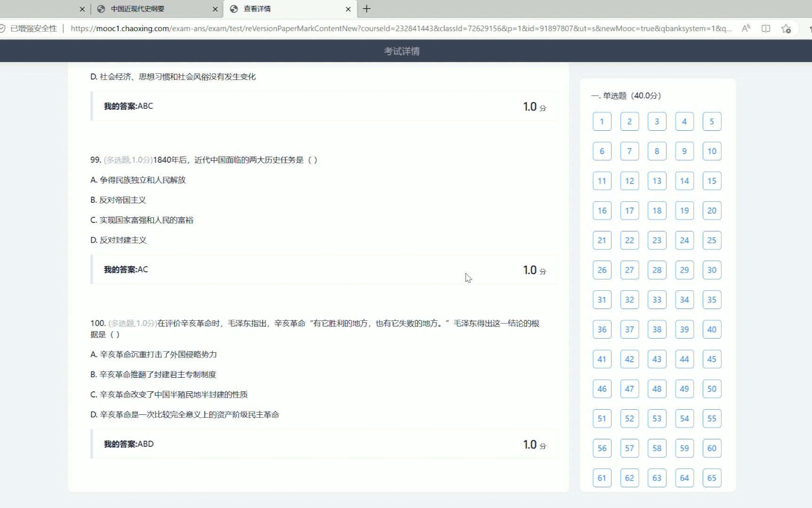Click option D 社会经济、思想习惯和社会风俗没有发生变化

coord(173,77)
